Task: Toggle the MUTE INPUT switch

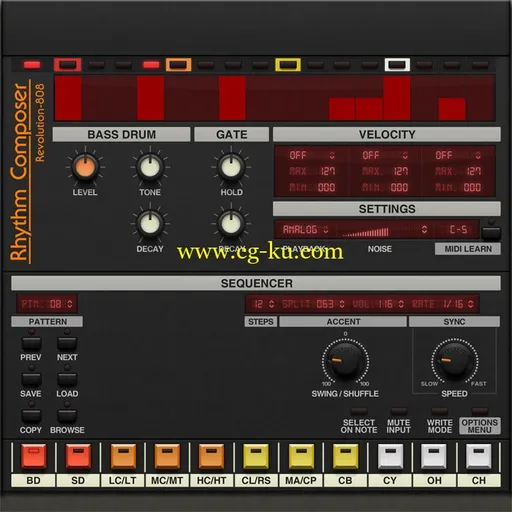Action: pyautogui.click(x=399, y=411)
